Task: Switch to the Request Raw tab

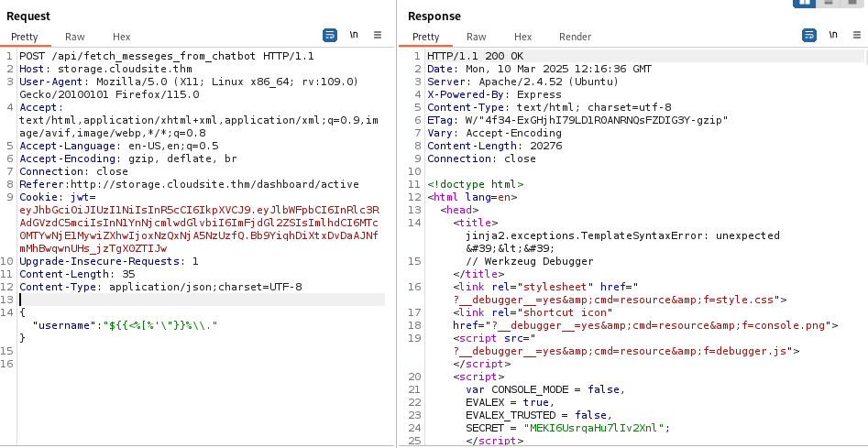Action: pos(75,37)
